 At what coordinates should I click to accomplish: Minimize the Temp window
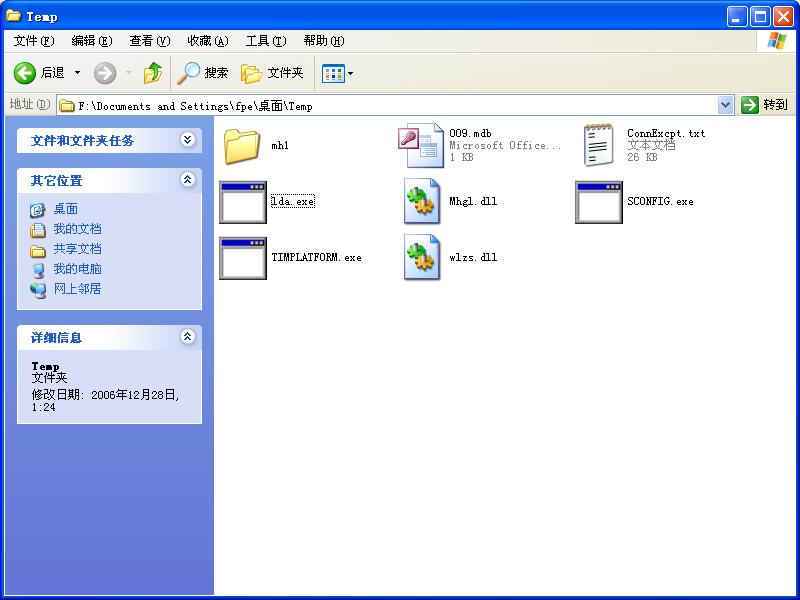(736, 17)
